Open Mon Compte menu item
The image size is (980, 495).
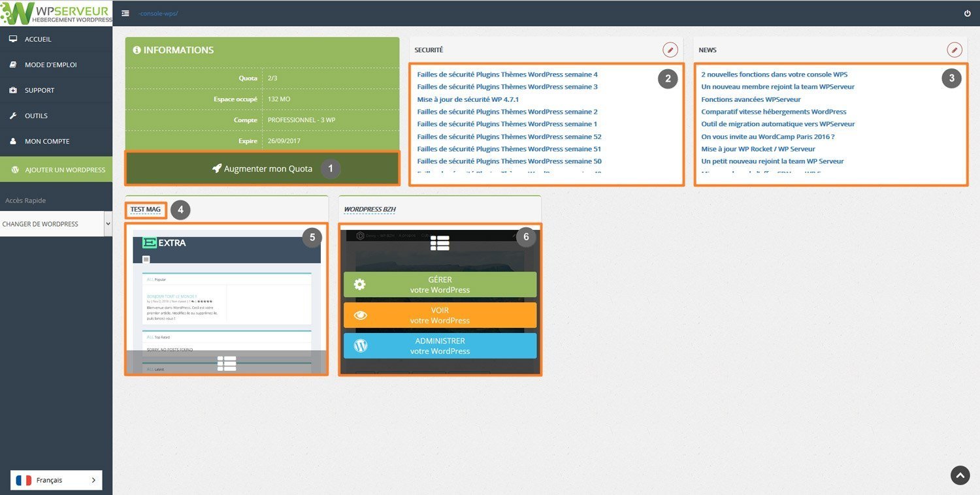point(56,141)
